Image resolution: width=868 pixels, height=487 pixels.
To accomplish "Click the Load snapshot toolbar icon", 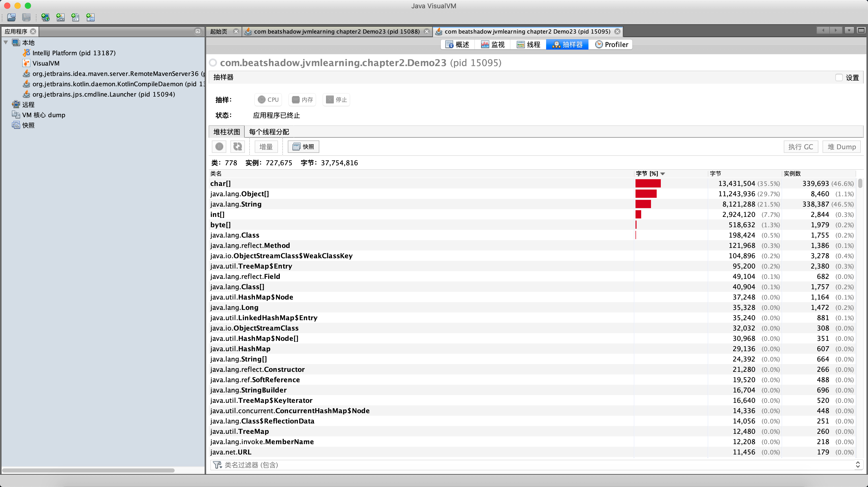I will click(12, 17).
